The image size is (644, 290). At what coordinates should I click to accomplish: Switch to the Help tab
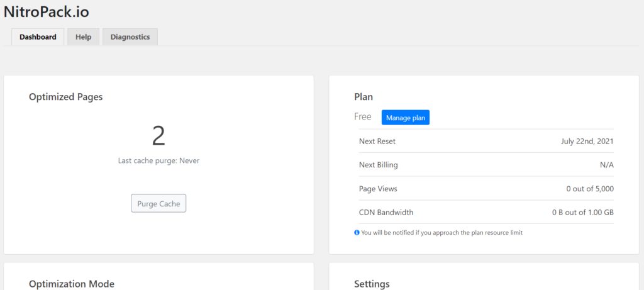[x=84, y=37]
